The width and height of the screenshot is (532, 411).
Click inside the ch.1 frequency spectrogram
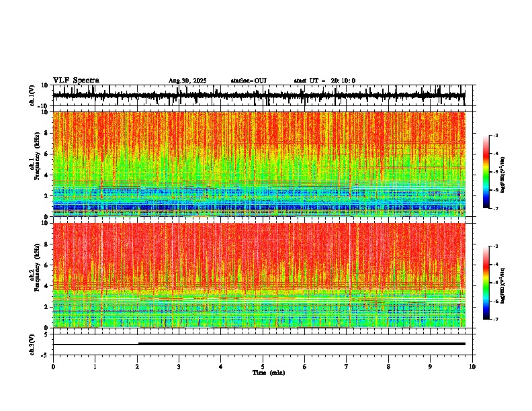(259, 164)
